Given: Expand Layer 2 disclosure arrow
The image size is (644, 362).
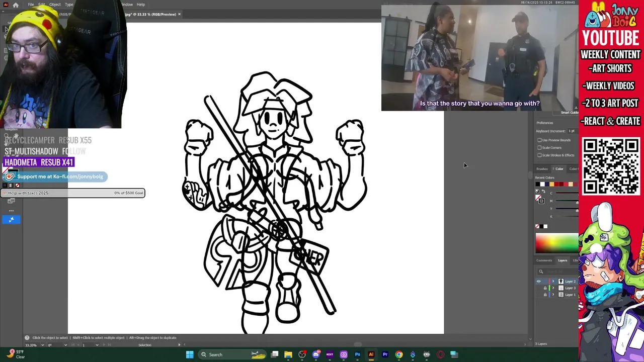Looking at the screenshot, I should pos(553,282).
